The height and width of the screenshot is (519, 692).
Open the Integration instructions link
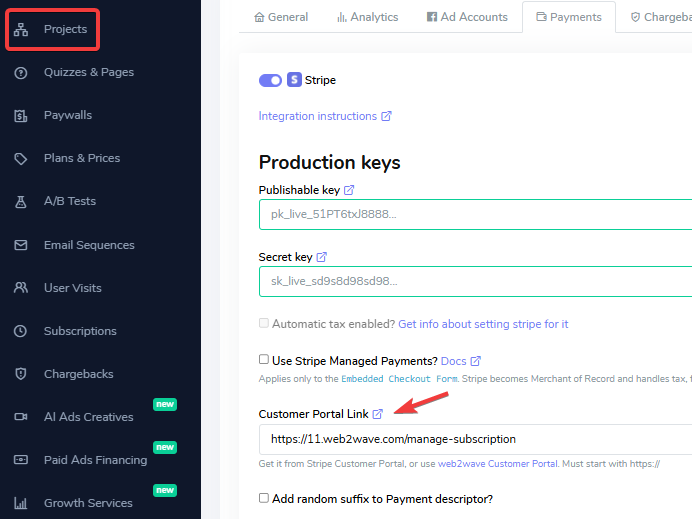(318, 116)
